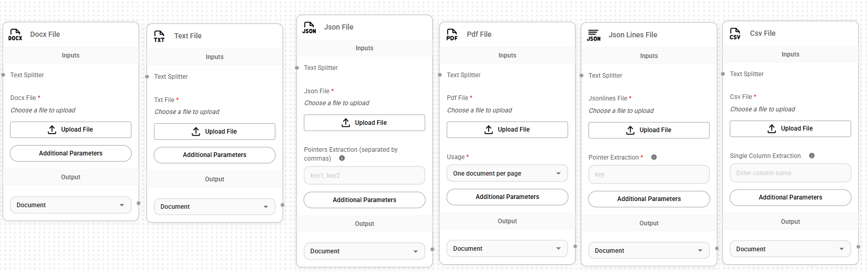
Task: Open the Usage dropdown in Pdf File
Action: [x=507, y=174]
